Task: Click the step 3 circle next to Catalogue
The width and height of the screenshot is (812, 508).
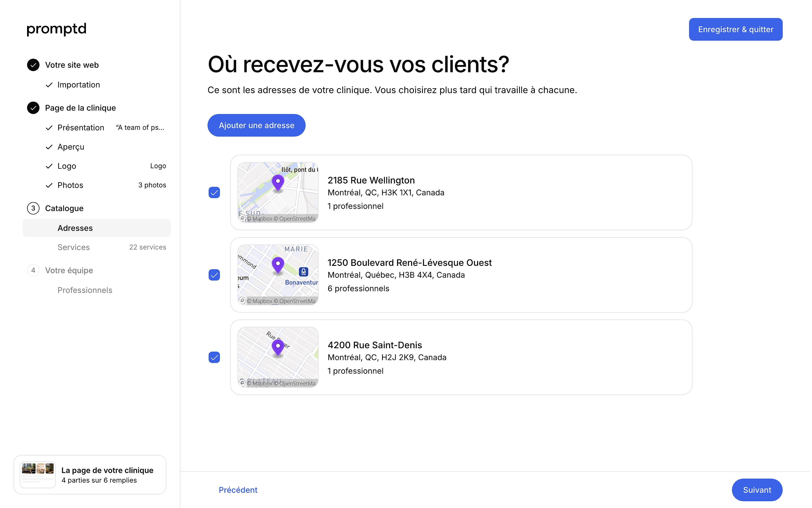Action: pos(33,208)
